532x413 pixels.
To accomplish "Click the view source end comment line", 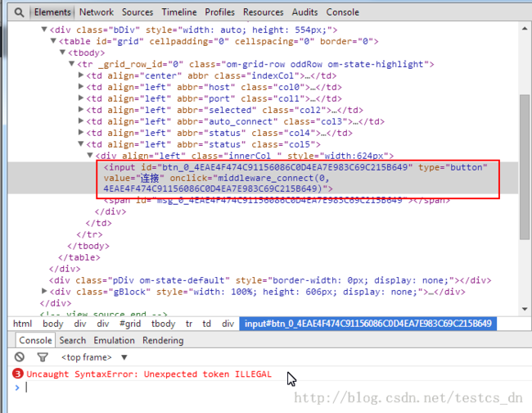I will tap(104, 314).
